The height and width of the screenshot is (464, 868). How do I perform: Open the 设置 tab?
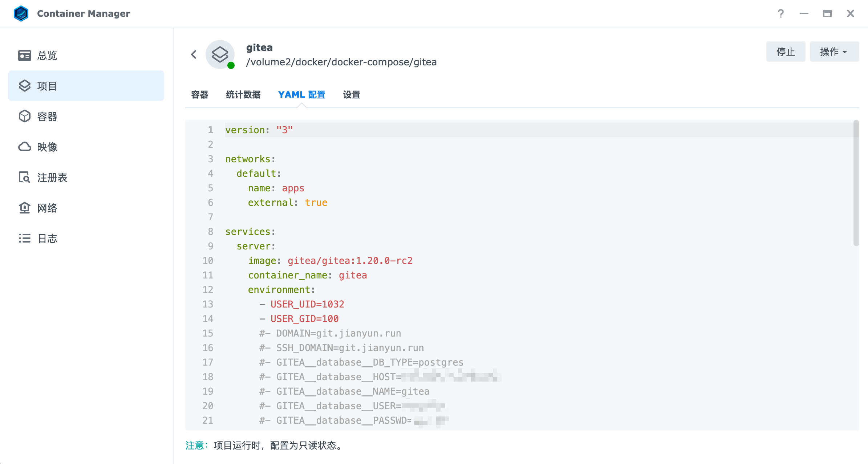[352, 95]
